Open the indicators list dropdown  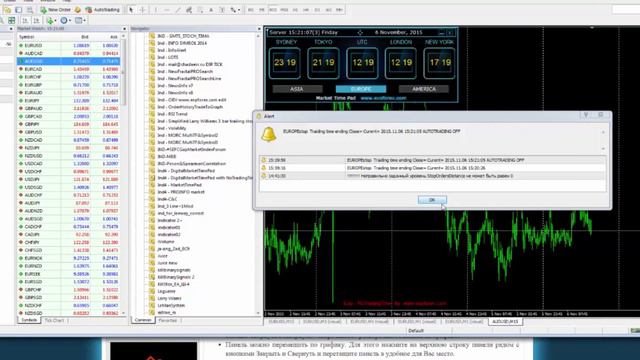pos(51,20)
